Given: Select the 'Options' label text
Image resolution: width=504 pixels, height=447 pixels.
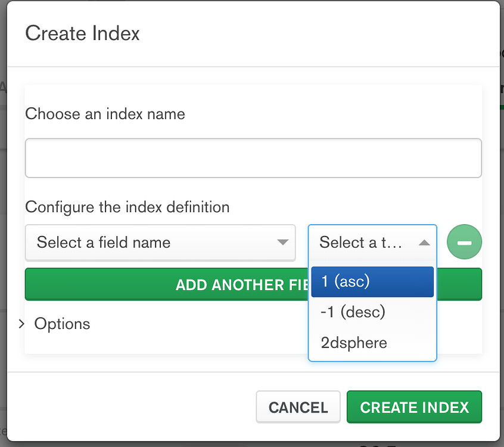Looking at the screenshot, I should (62, 324).
